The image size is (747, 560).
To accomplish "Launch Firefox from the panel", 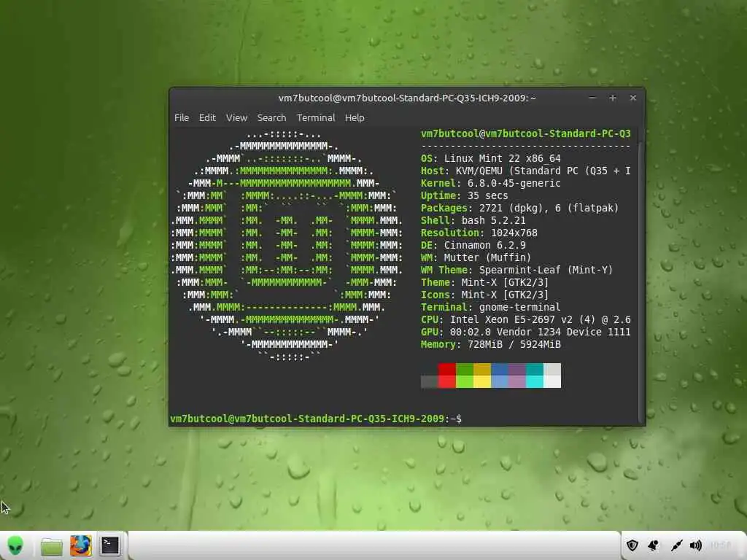I will click(80, 545).
